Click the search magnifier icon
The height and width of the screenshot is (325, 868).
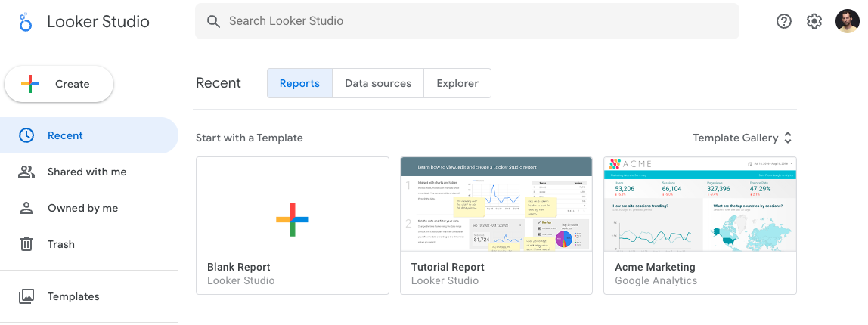(214, 21)
